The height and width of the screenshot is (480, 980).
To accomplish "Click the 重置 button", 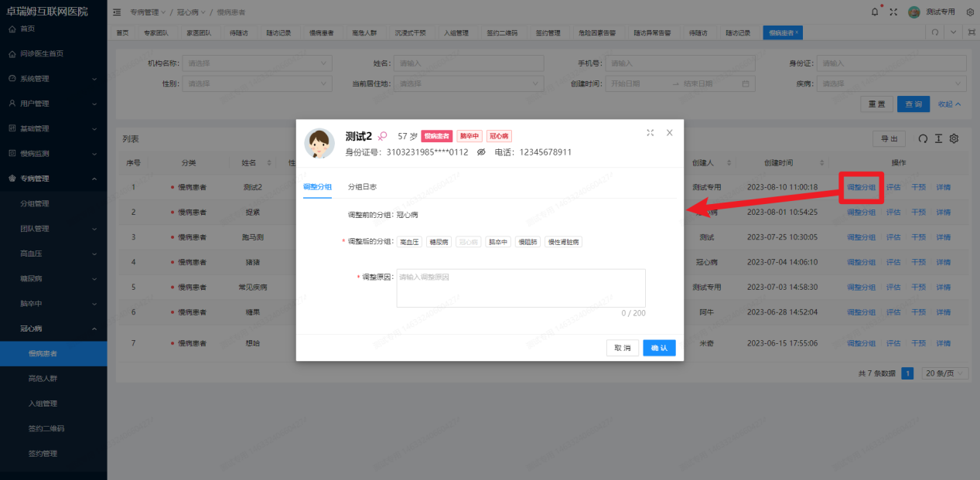I will point(876,104).
